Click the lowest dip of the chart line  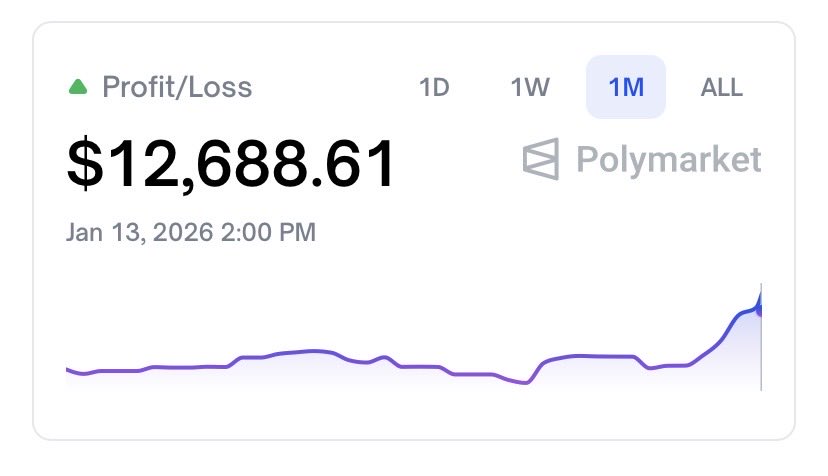pos(525,382)
